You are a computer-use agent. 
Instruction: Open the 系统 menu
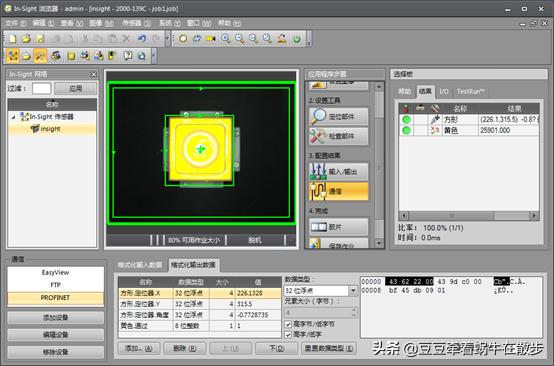[170, 23]
